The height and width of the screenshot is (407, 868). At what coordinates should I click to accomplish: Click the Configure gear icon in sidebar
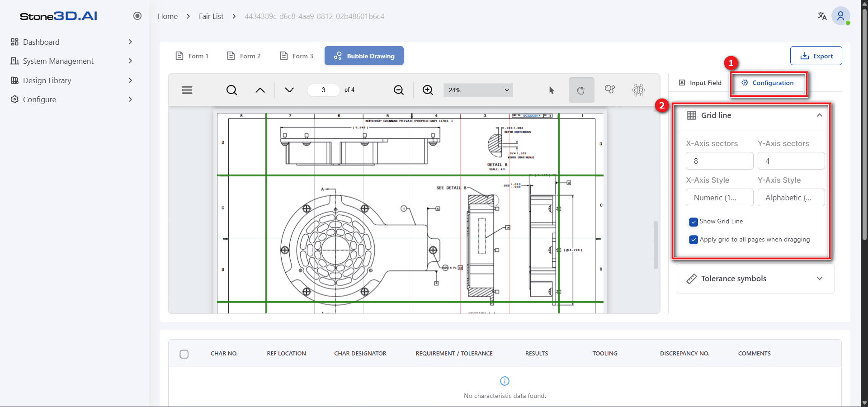pos(14,99)
